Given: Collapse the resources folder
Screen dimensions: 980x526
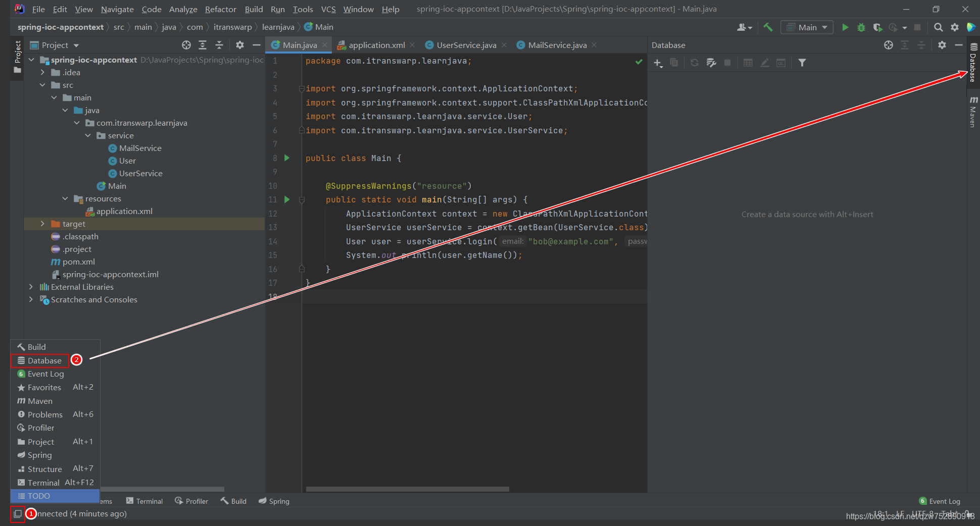Looking at the screenshot, I should pyautogui.click(x=65, y=198).
